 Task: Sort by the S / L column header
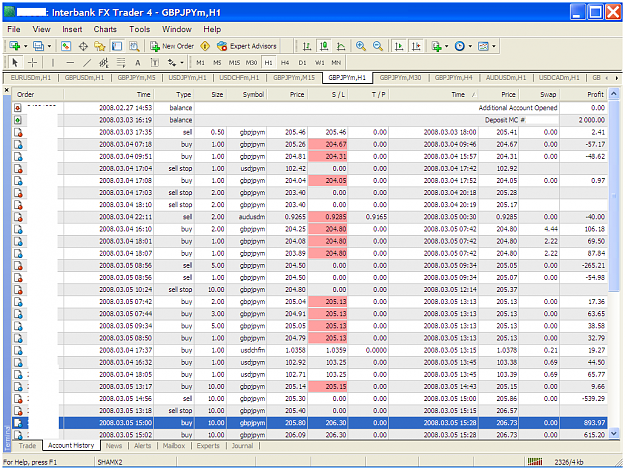[x=328, y=94]
